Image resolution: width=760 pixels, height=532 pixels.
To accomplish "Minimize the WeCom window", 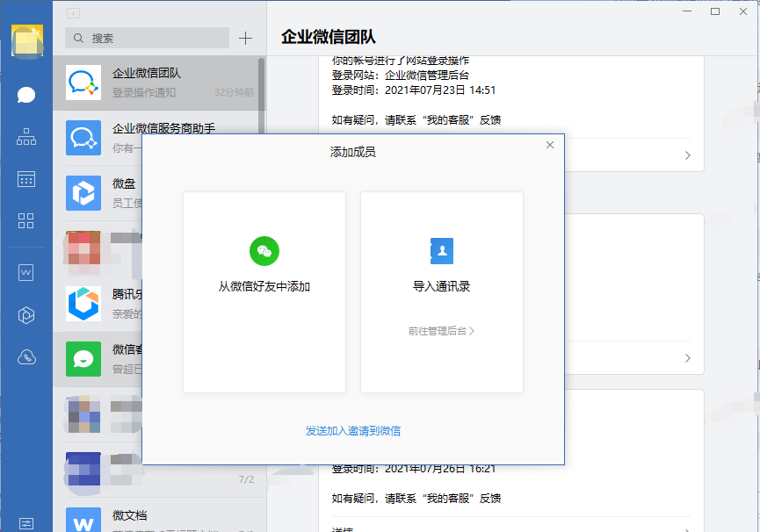I will click(687, 11).
